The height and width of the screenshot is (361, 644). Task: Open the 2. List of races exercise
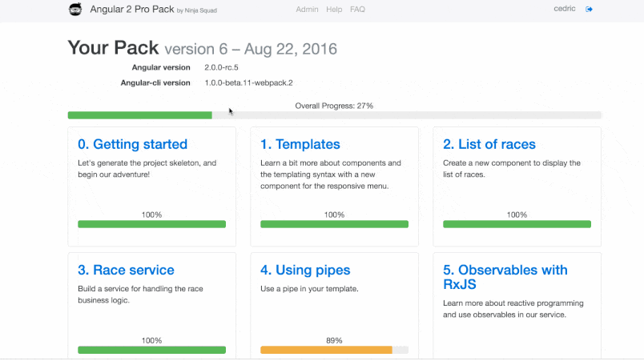[x=489, y=144]
